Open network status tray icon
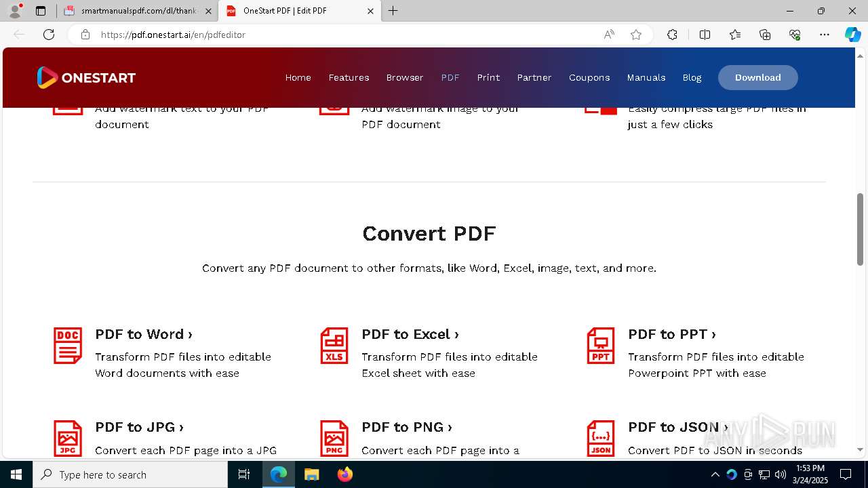This screenshot has height=488, width=868. tap(764, 474)
